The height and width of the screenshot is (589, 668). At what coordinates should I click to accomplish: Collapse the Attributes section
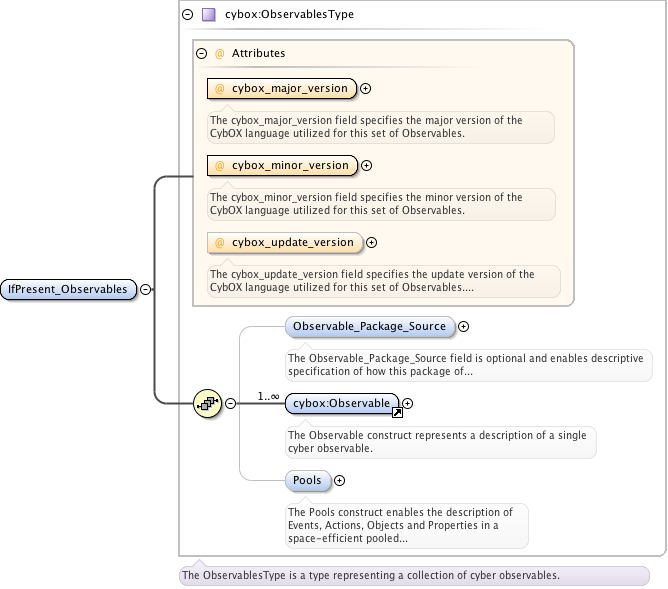201,54
